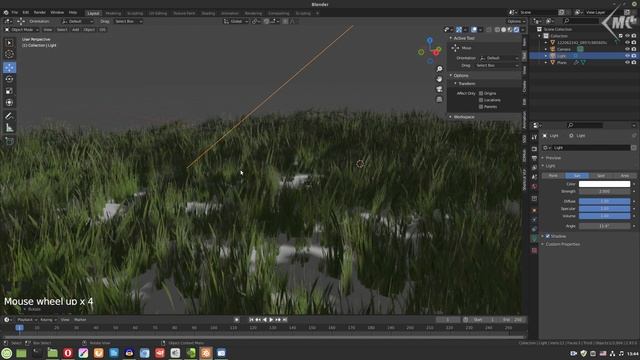Screen dimensions: 640x360
Task: Select the Measure tool
Action: (x=9, y=128)
